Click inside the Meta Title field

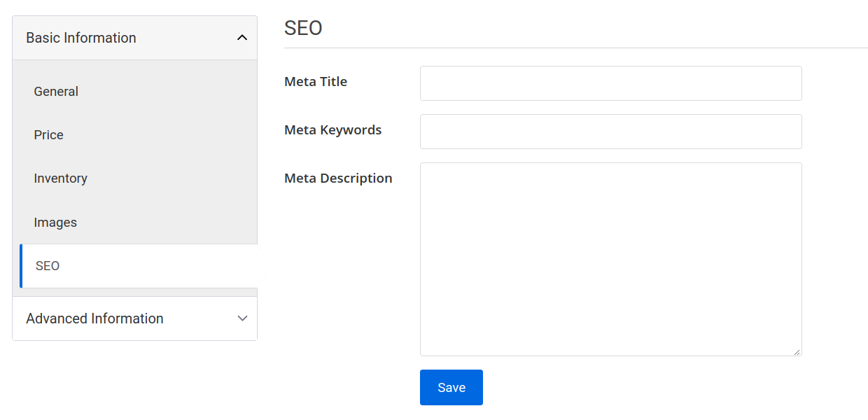610,83
